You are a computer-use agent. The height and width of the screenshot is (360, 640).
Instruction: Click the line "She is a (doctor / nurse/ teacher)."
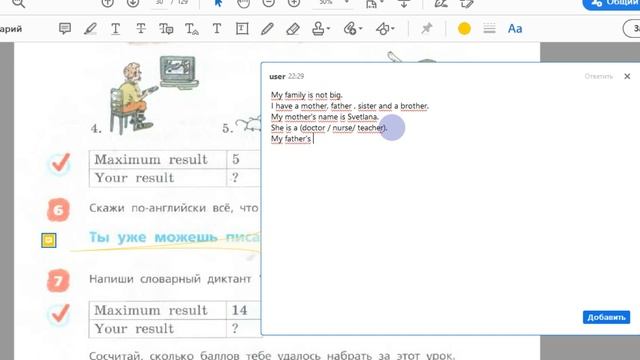[329, 128]
